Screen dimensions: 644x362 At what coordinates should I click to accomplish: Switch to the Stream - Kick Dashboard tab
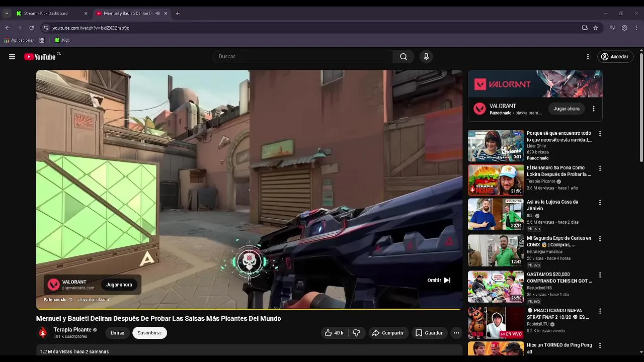51,14
